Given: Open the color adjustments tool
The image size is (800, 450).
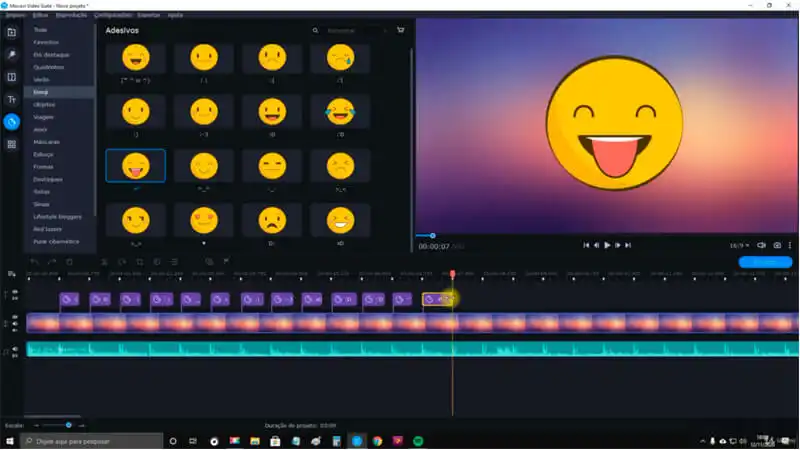Looking at the screenshot, I should click(157, 262).
